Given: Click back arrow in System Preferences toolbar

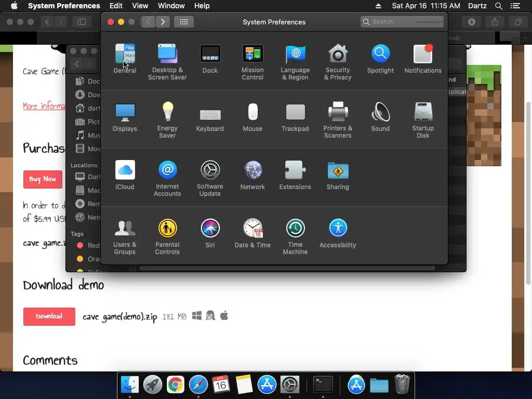Looking at the screenshot, I should tap(148, 22).
